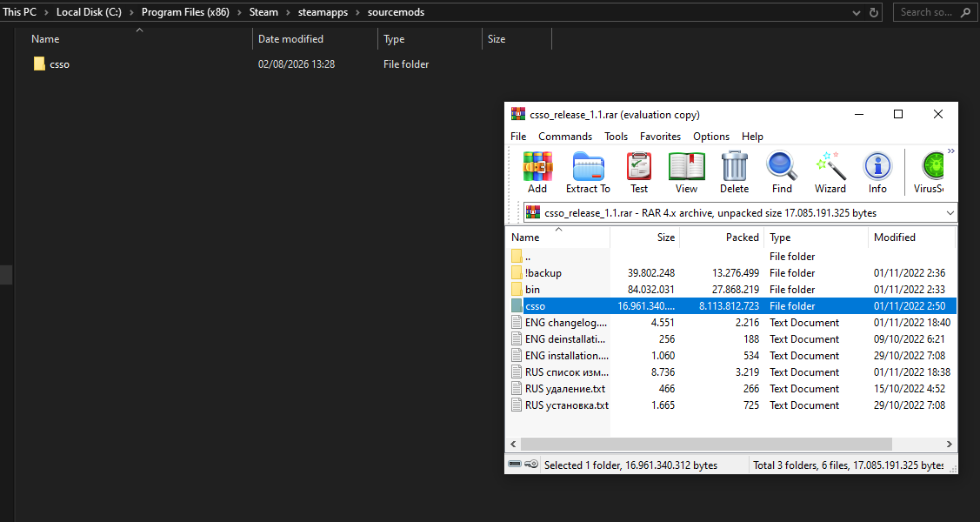
Task: Sort Explorer by Date modified column
Action: point(316,39)
